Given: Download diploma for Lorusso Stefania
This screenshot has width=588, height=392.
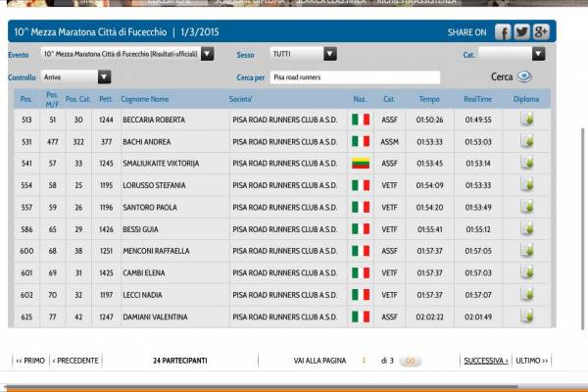Looking at the screenshot, I should [527, 185].
